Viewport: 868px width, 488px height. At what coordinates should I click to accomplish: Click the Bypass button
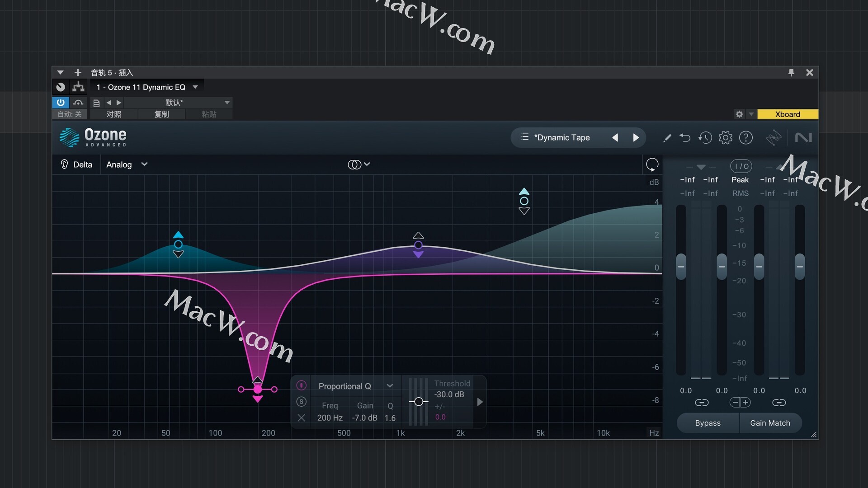pyautogui.click(x=708, y=423)
